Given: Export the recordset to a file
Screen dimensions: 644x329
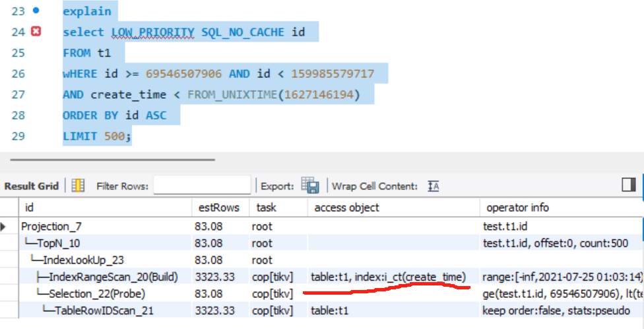Looking at the screenshot, I should click(310, 186).
